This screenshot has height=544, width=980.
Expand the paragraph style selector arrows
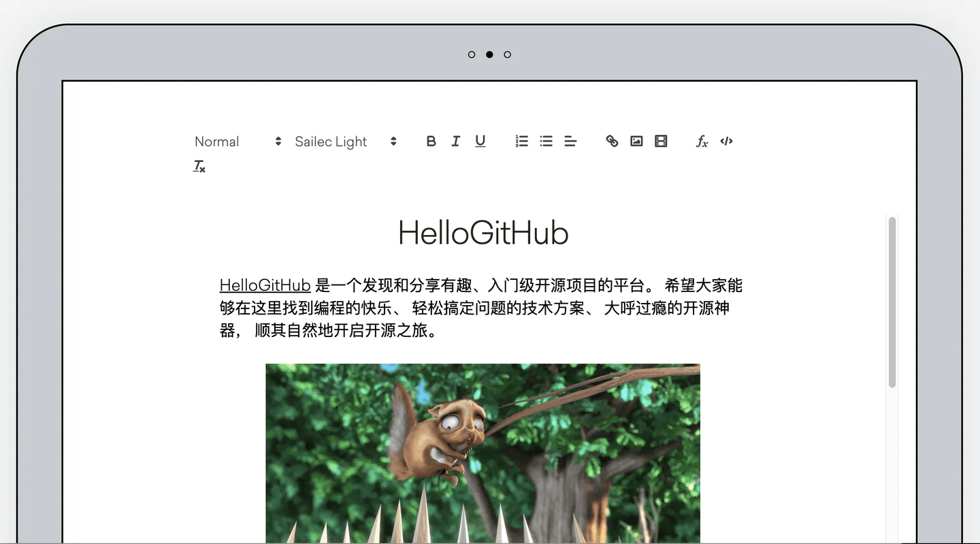click(278, 141)
